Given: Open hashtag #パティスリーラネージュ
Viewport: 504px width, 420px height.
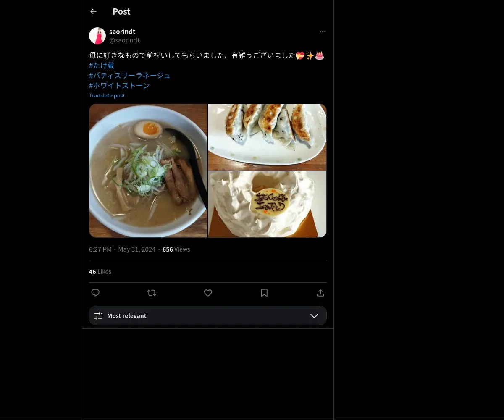Looking at the screenshot, I should [x=130, y=76].
